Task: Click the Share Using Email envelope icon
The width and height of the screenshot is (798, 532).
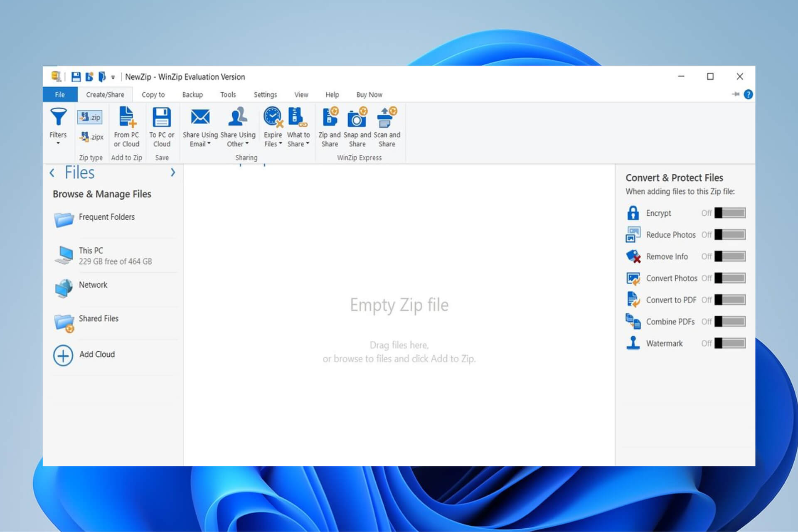Action: coord(200,117)
